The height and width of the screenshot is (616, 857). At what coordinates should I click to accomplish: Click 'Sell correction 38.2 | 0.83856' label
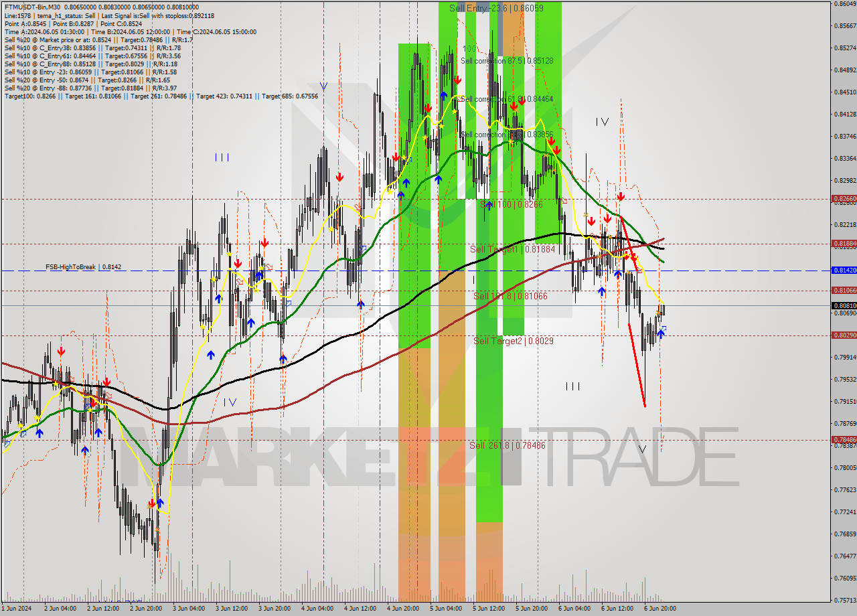(507, 135)
